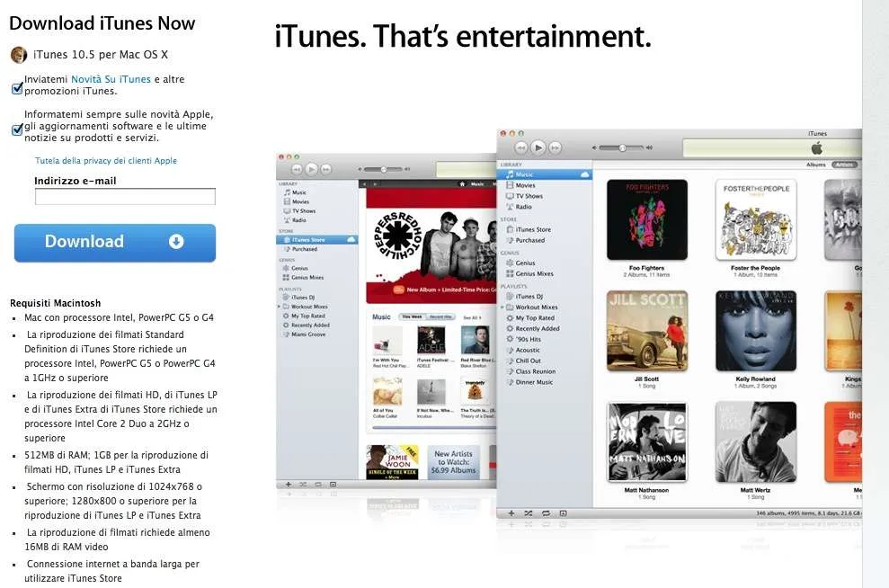Switch to Albums view in front iTunes window

816,165
